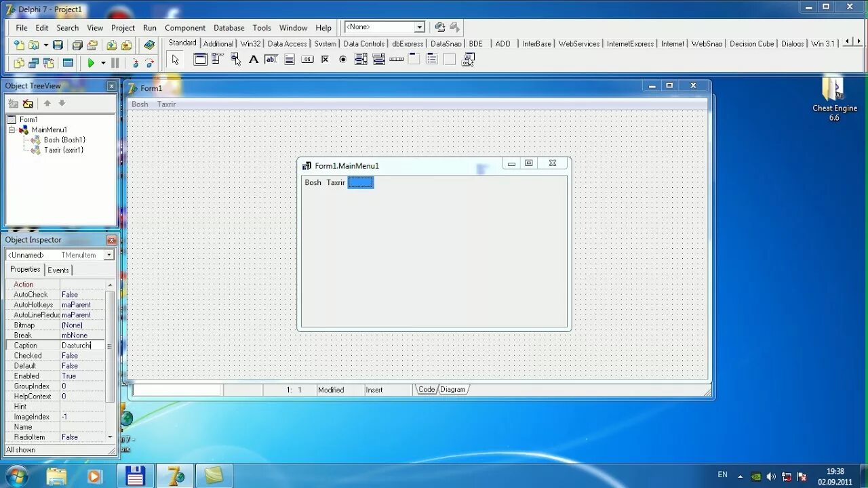The width and height of the screenshot is (868, 488).
Task: Open the Database menu
Action: (229, 28)
